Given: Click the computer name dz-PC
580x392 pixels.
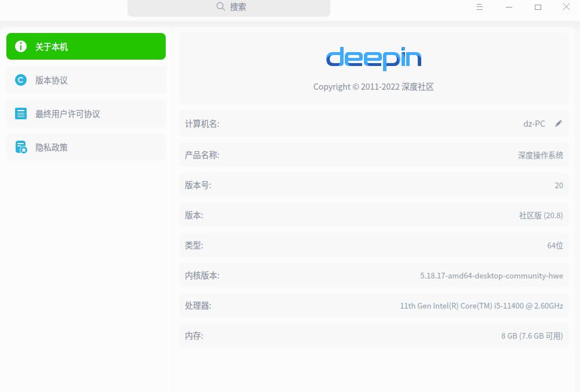Looking at the screenshot, I should pyautogui.click(x=534, y=123).
